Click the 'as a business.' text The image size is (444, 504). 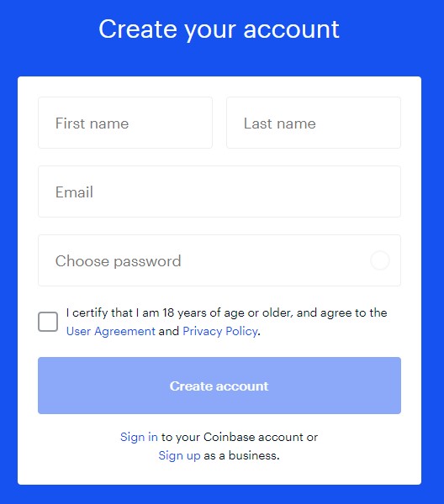[241, 455]
